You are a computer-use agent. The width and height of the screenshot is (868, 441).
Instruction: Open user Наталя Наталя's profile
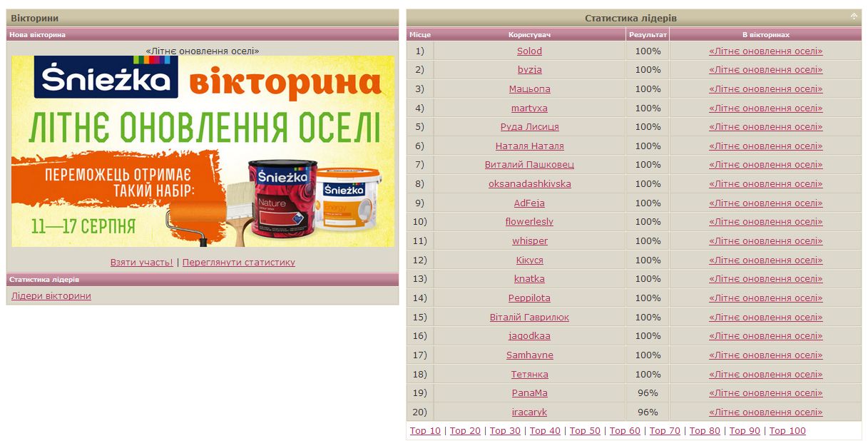click(529, 146)
